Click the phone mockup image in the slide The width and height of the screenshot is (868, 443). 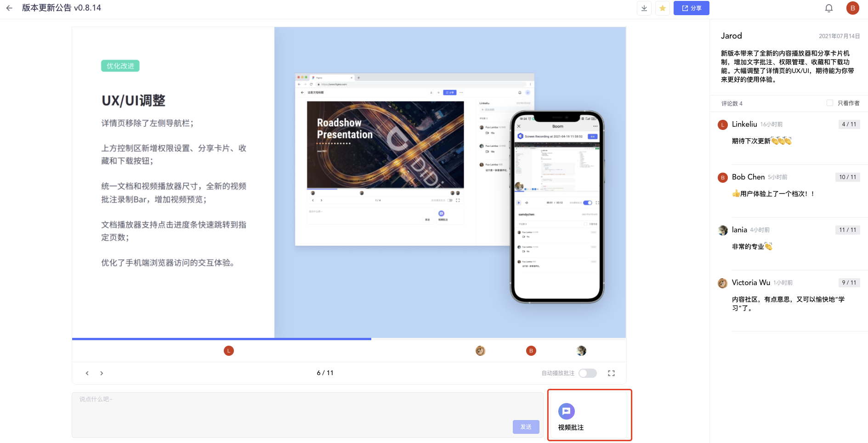pyautogui.click(x=557, y=207)
